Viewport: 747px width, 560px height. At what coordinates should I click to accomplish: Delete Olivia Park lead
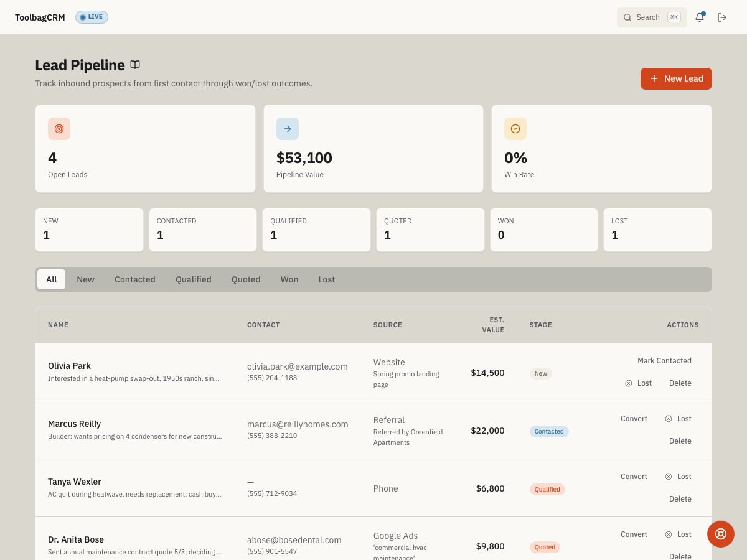point(680,383)
